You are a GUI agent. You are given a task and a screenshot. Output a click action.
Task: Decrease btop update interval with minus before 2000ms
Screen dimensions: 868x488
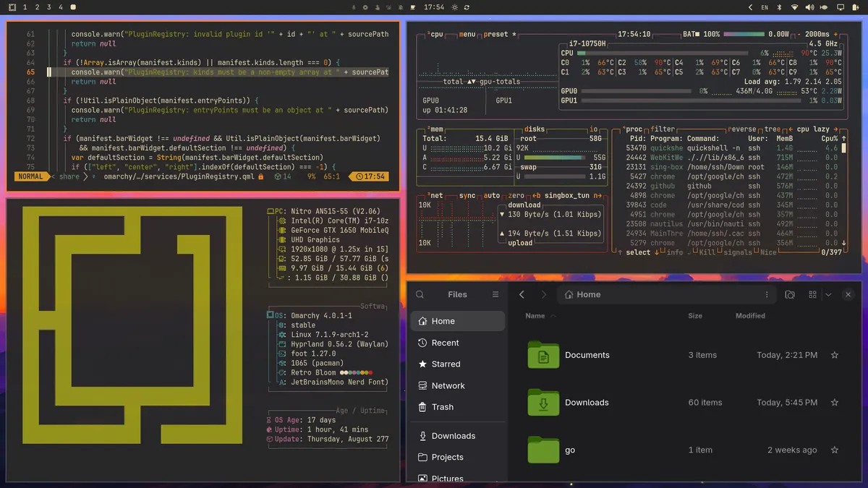(x=799, y=34)
